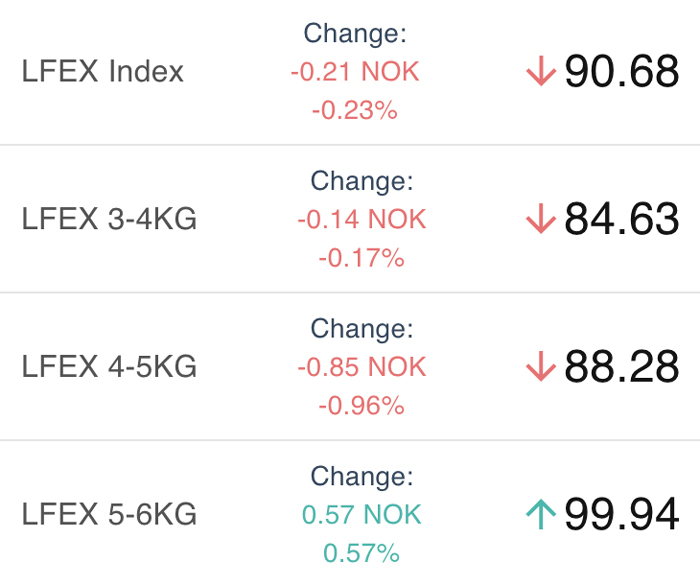Image resolution: width=700 pixels, height=585 pixels.
Task: Click the red down arrow beside 90.68
Action: tap(541, 71)
